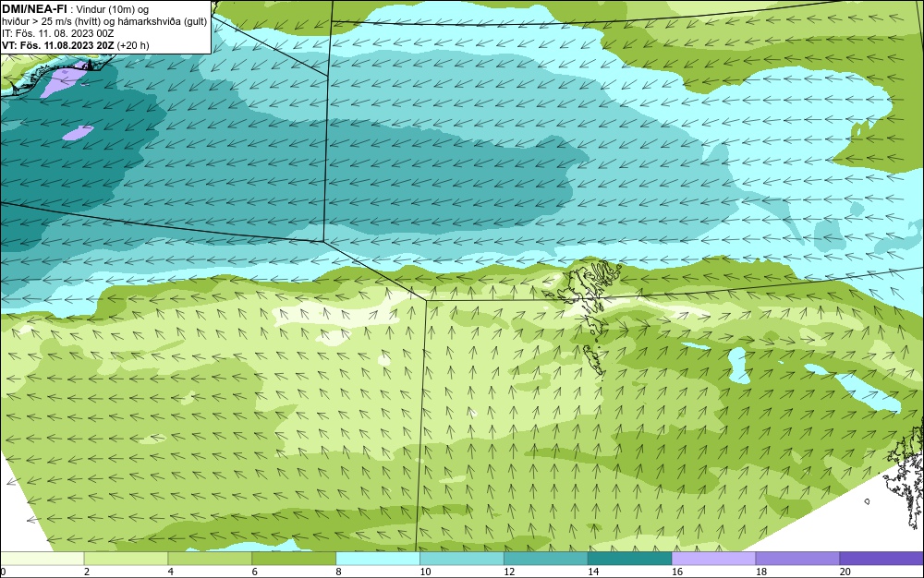Click the legend scale label 16

pos(677,572)
